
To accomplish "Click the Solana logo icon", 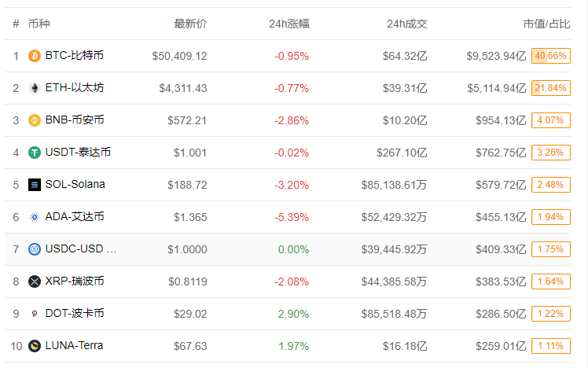I will pos(35,185).
